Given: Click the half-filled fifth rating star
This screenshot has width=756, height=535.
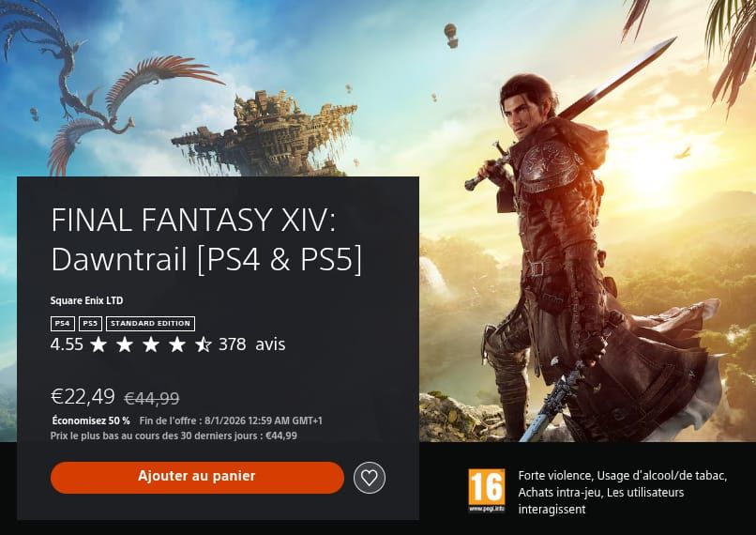Looking at the screenshot, I should coord(204,344).
